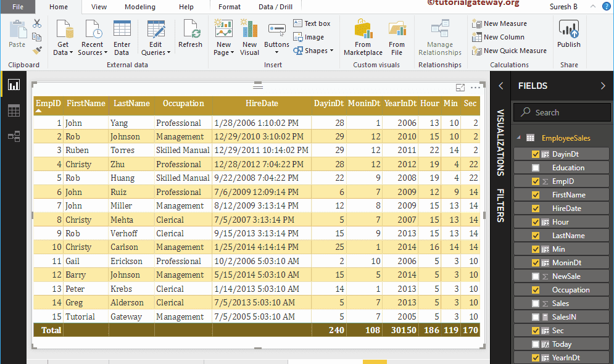Viewport: 614px width, 364px height.
Task: Click New Measure button
Action: (x=500, y=23)
